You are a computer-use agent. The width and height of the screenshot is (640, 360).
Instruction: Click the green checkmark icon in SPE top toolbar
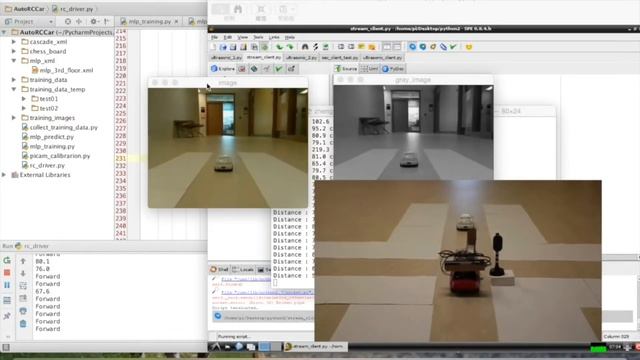[x=453, y=47]
